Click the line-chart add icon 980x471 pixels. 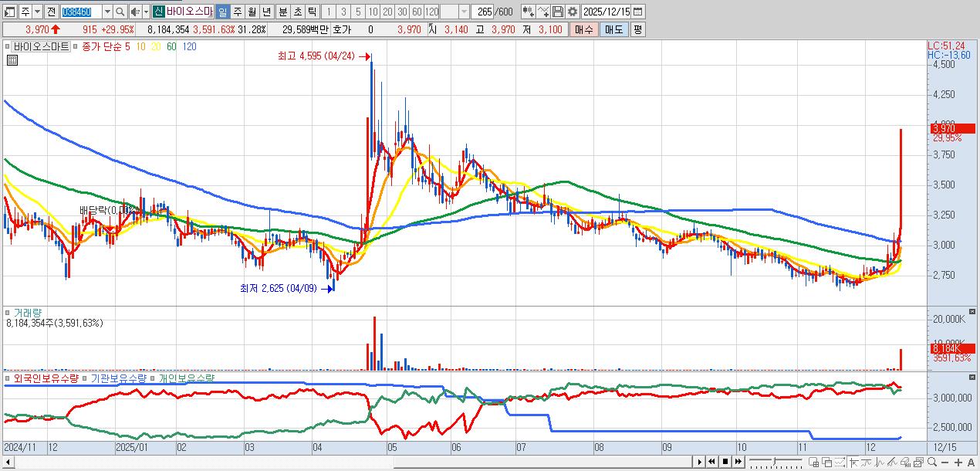(543, 12)
